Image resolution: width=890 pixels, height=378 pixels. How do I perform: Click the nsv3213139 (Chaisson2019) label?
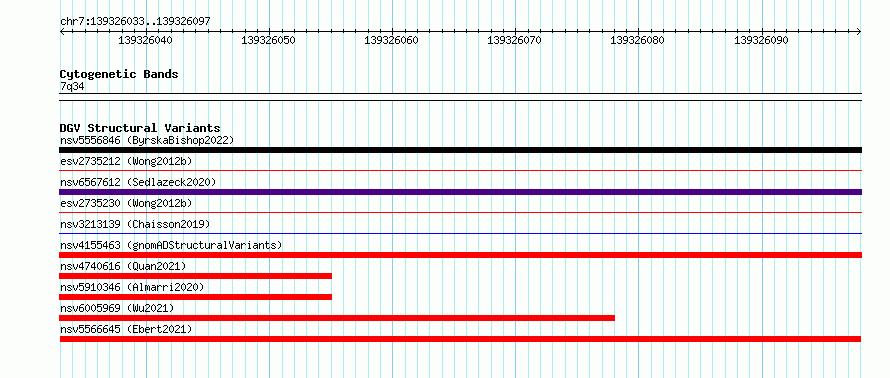(135, 224)
